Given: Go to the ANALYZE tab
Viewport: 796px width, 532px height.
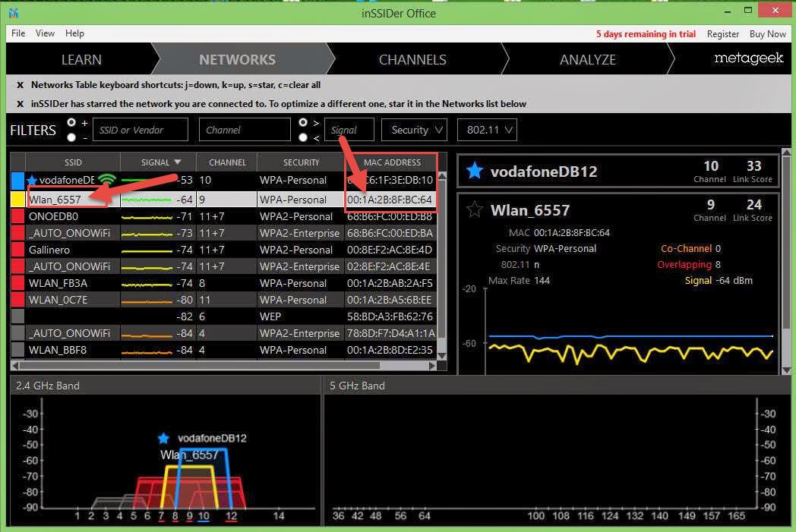Looking at the screenshot, I should click(589, 59).
